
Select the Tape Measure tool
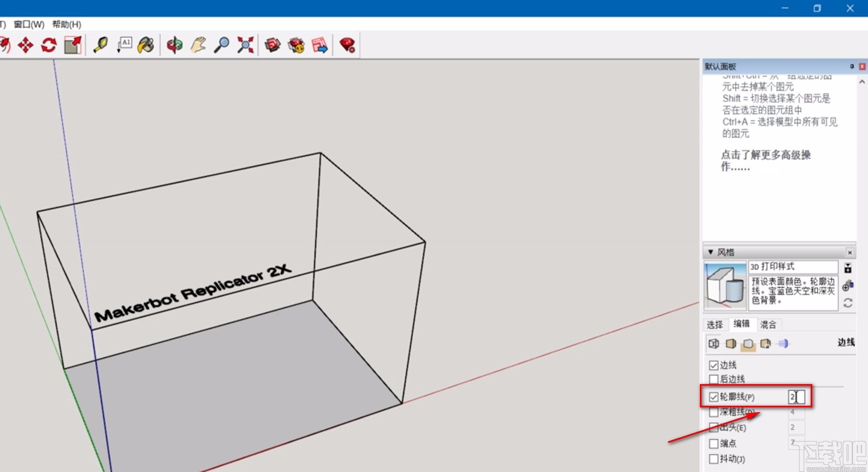click(100, 45)
